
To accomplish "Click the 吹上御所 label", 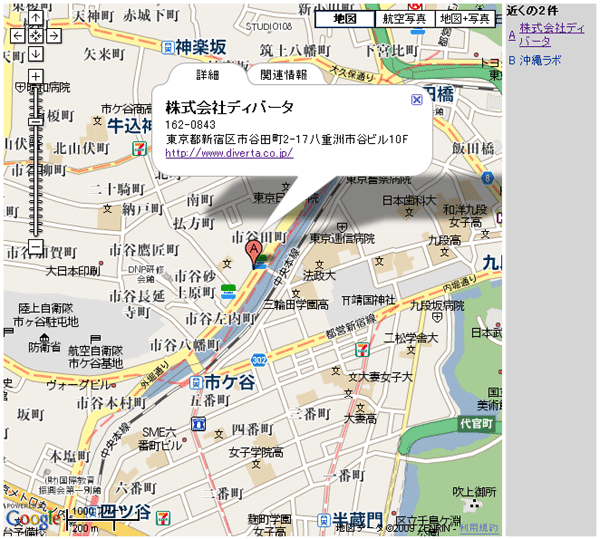I will (474, 492).
